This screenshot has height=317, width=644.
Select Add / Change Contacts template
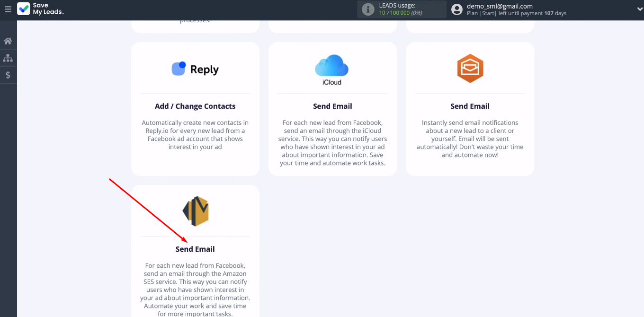click(x=195, y=106)
